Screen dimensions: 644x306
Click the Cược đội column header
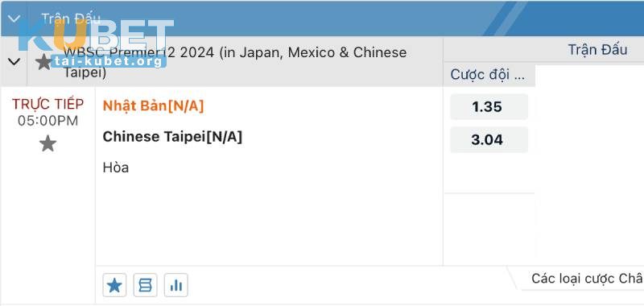click(488, 75)
